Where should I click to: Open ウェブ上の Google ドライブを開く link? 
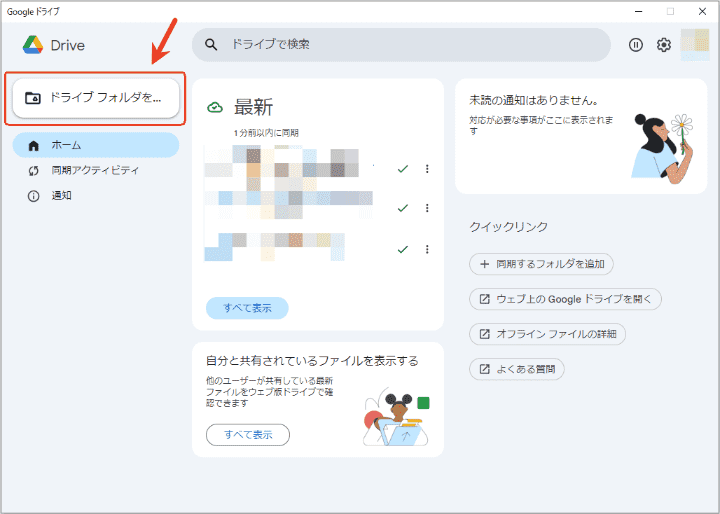(x=566, y=299)
